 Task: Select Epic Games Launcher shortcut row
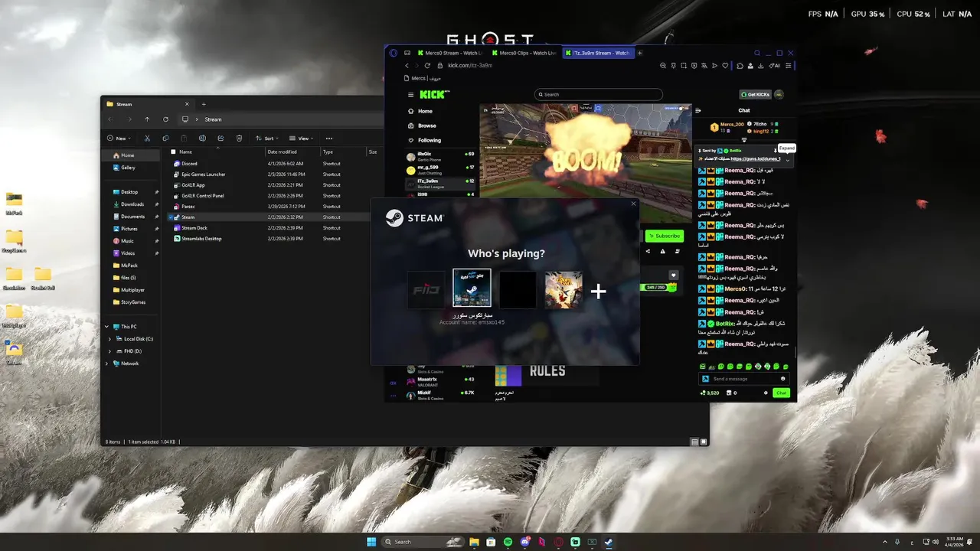(276, 174)
